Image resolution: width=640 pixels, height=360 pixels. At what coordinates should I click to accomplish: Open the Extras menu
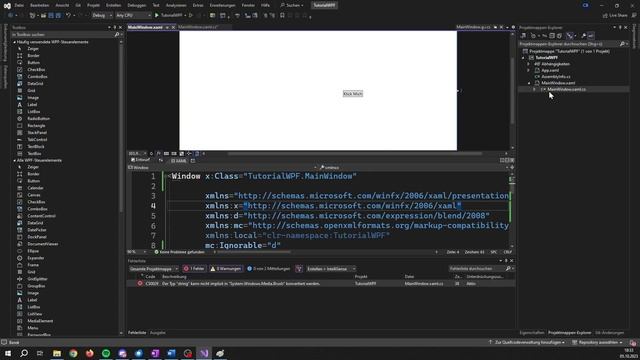pyautogui.click(x=198, y=5)
